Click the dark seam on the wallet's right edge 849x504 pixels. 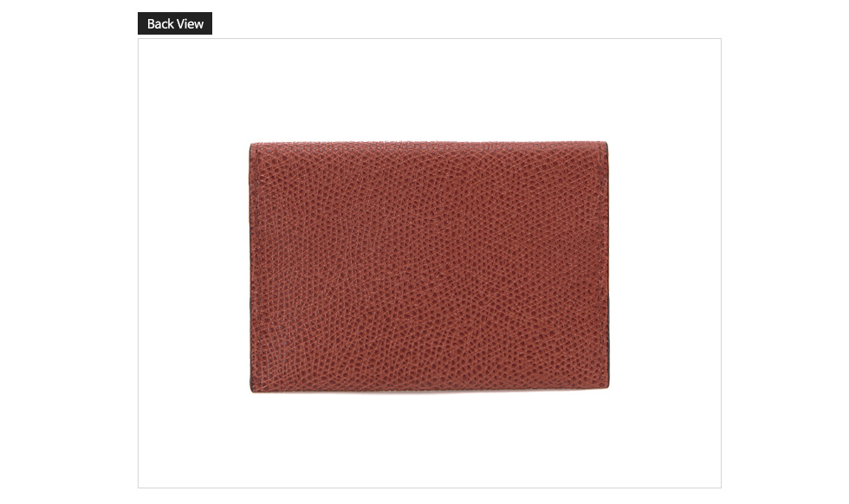[x=607, y=267]
